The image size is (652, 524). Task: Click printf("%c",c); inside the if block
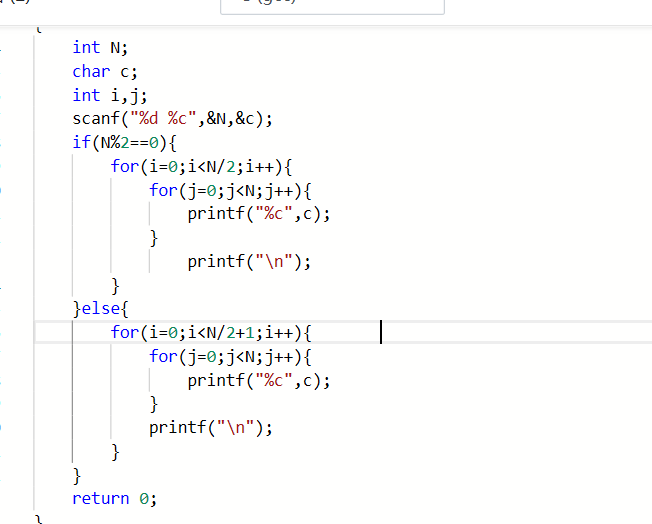pyautogui.click(x=259, y=214)
